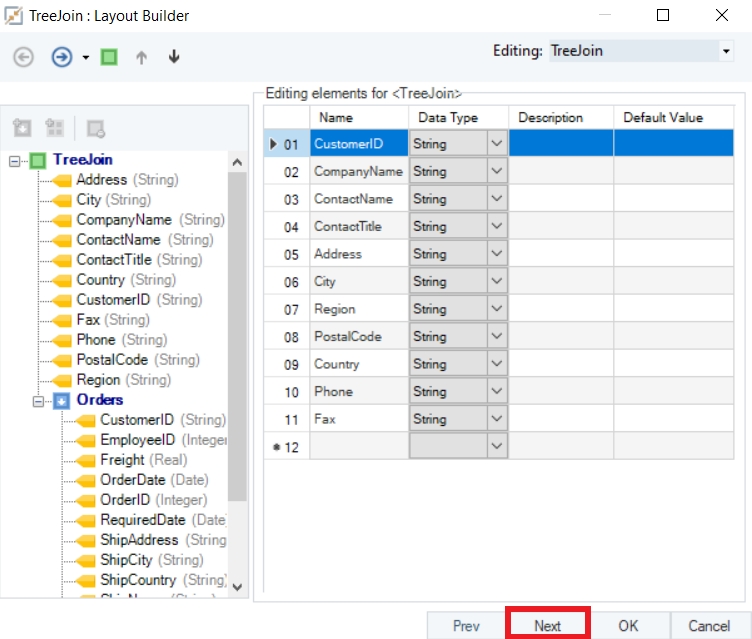
Task: Click the Cancel button
Action: point(709,626)
